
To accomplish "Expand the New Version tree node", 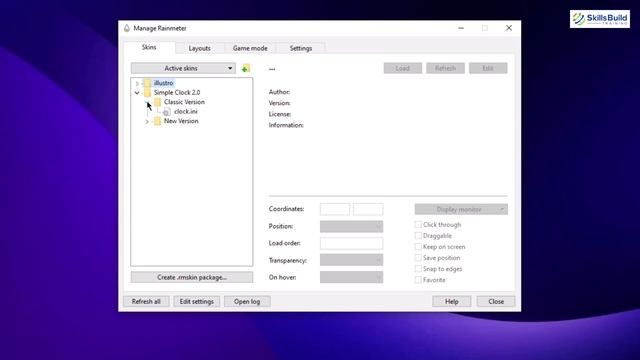I will point(147,121).
